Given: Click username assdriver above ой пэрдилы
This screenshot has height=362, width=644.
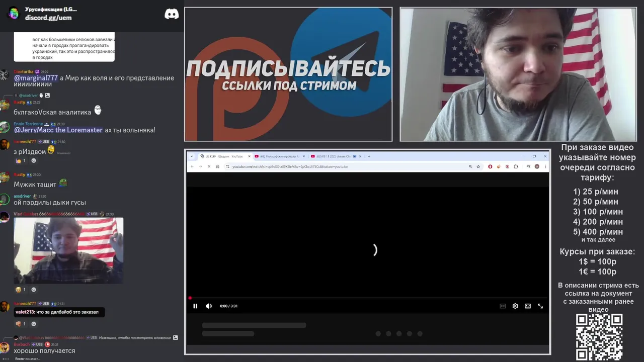Looking at the screenshot, I should coord(22,196).
